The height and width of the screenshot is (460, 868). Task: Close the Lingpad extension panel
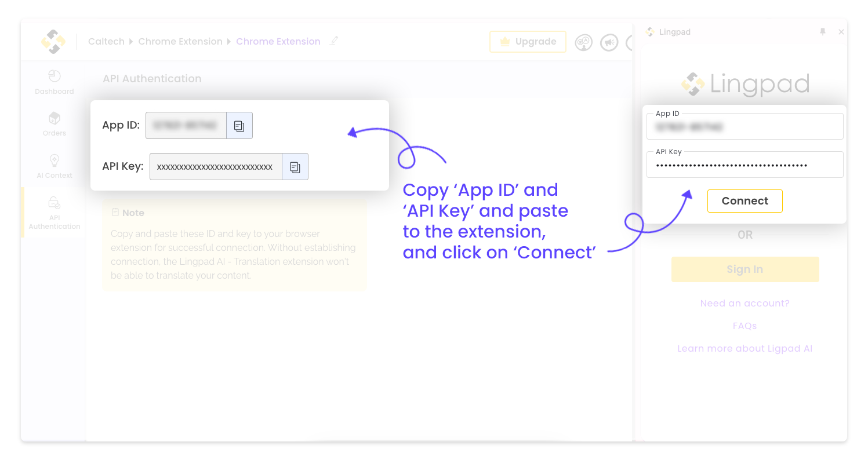tap(841, 32)
